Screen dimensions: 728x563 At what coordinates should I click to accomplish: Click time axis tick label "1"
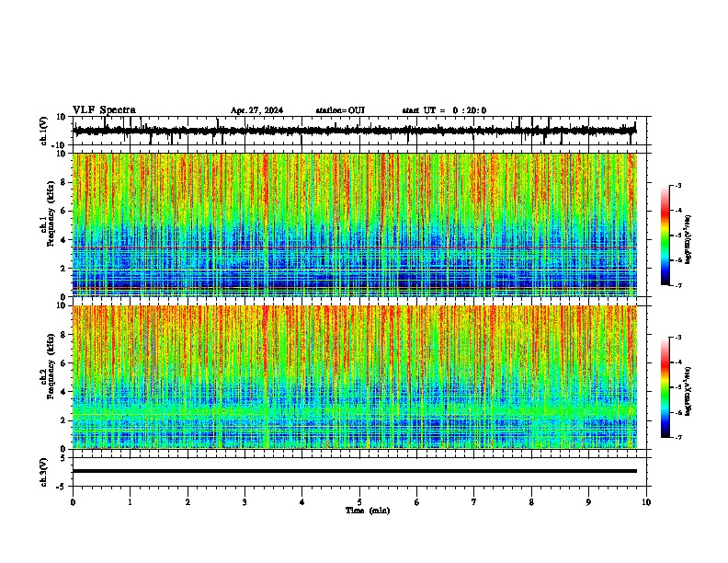coord(130,502)
